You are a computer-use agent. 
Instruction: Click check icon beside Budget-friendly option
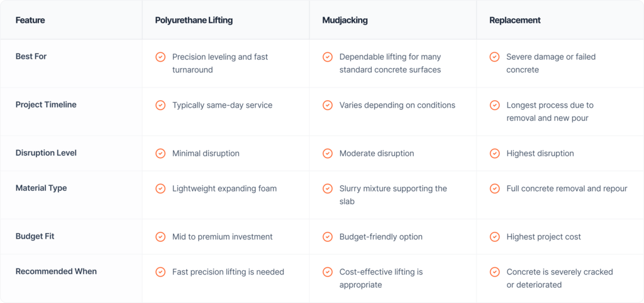[x=328, y=237]
